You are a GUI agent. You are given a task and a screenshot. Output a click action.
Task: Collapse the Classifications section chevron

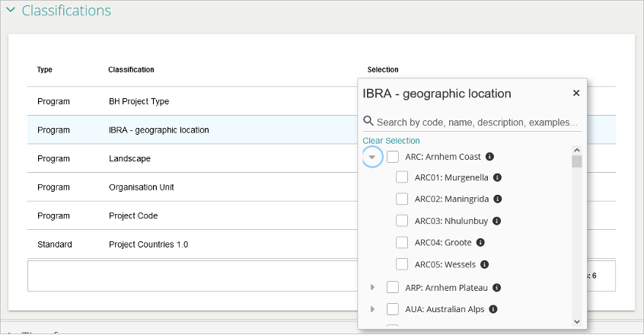pyautogui.click(x=11, y=11)
